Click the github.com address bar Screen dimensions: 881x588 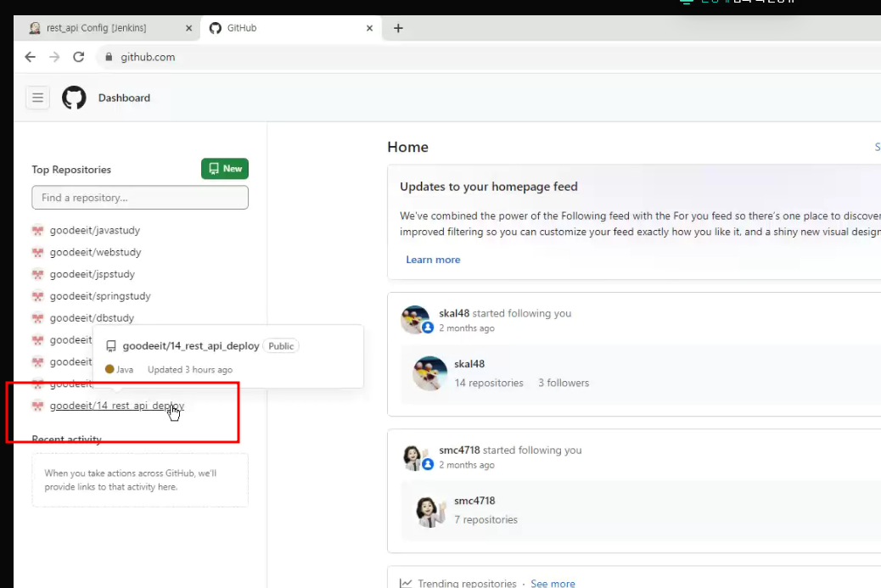pos(489,57)
